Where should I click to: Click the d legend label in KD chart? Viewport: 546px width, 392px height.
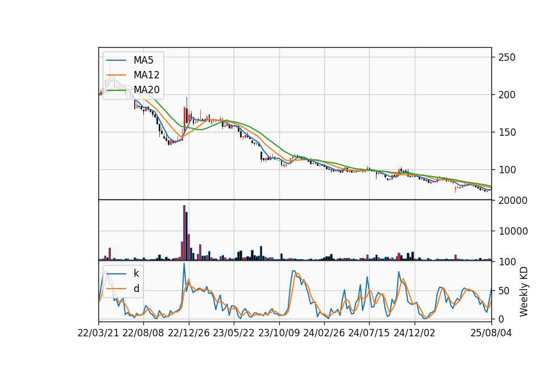coord(136,289)
